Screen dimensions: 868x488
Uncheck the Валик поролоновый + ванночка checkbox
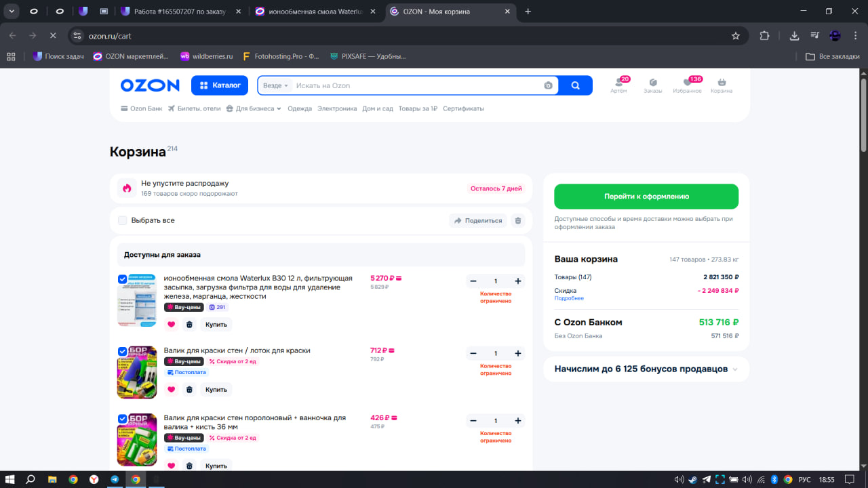pos(122,418)
